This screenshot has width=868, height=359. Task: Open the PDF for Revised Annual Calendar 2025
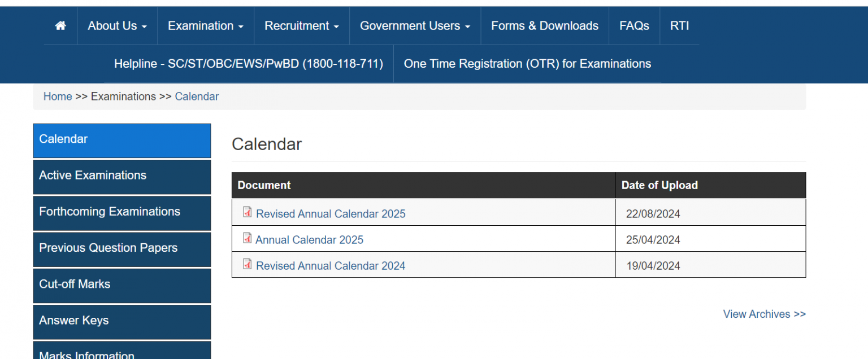click(331, 213)
